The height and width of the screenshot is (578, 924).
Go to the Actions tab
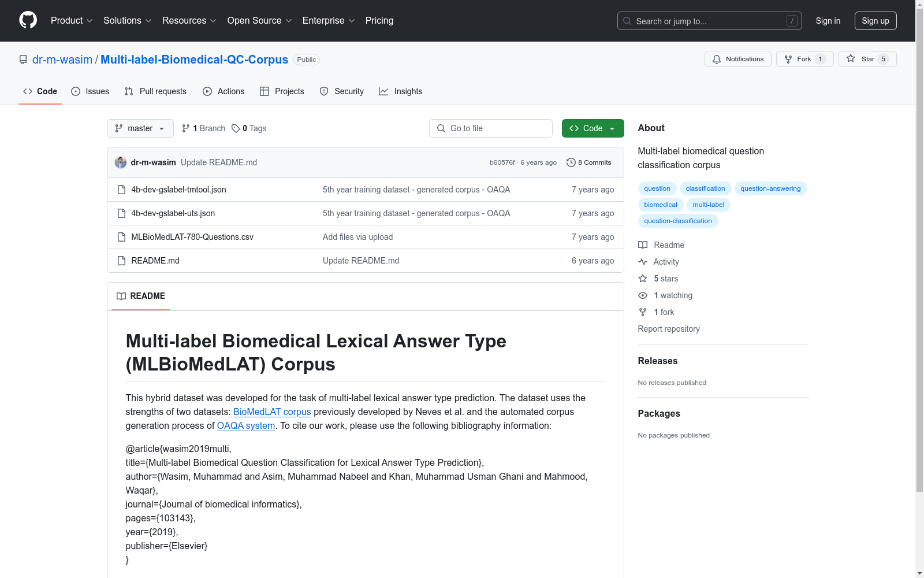(x=223, y=91)
